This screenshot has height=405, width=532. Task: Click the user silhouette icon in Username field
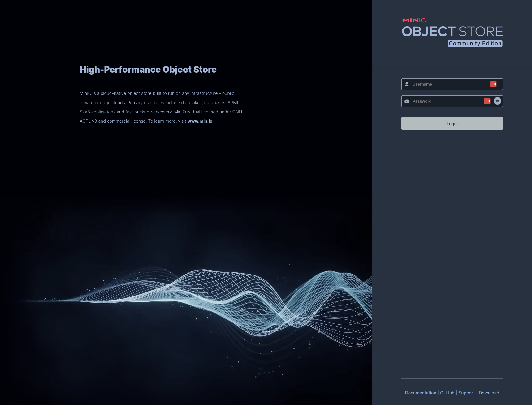coord(407,84)
